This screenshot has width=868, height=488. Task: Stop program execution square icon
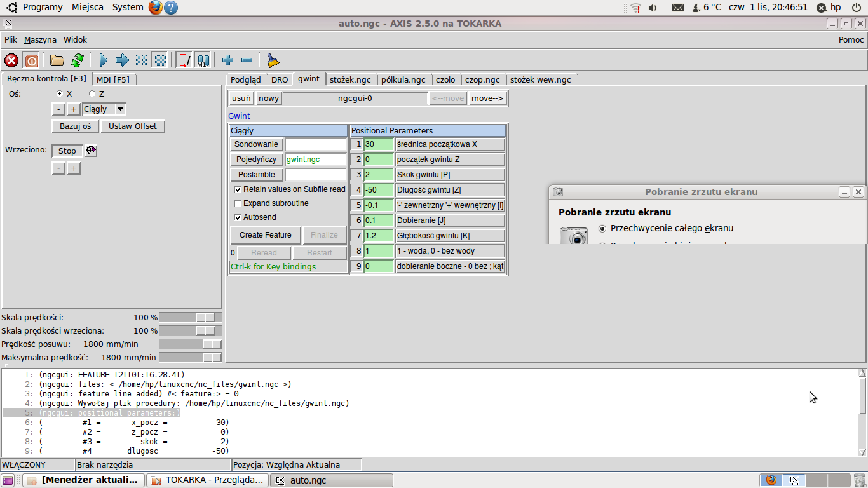[161, 60]
